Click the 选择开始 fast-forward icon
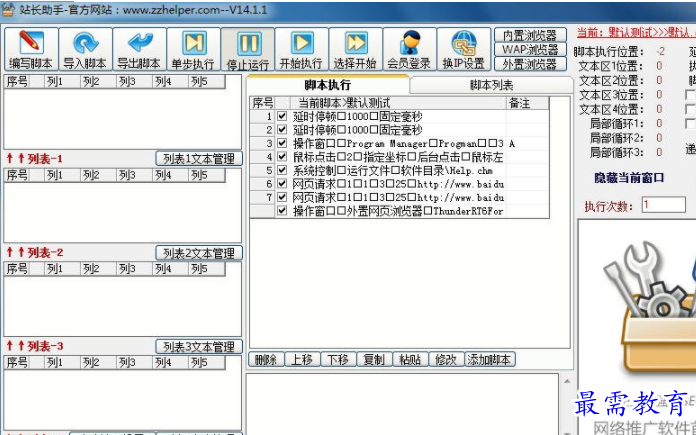696x435 pixels. pyautogui.click(x=356, y=43)
